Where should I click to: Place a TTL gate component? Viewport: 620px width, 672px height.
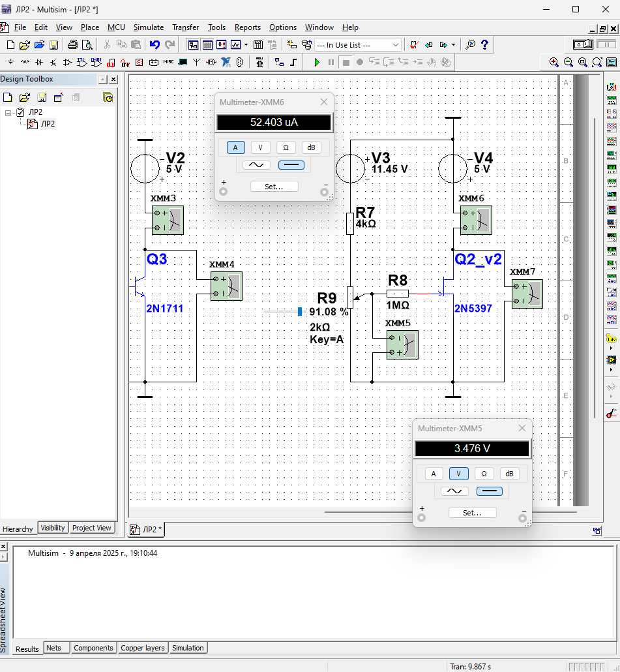click(x=81, y=63)
